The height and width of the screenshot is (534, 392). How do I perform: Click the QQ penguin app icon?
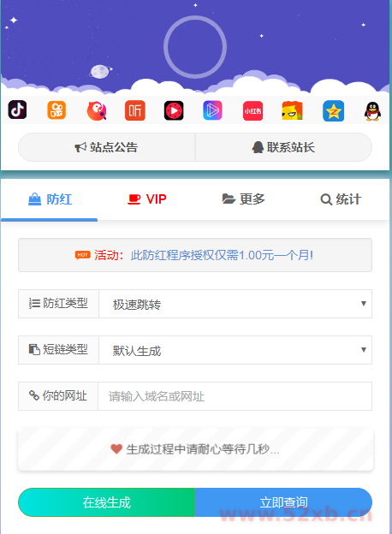click(372, 111)
